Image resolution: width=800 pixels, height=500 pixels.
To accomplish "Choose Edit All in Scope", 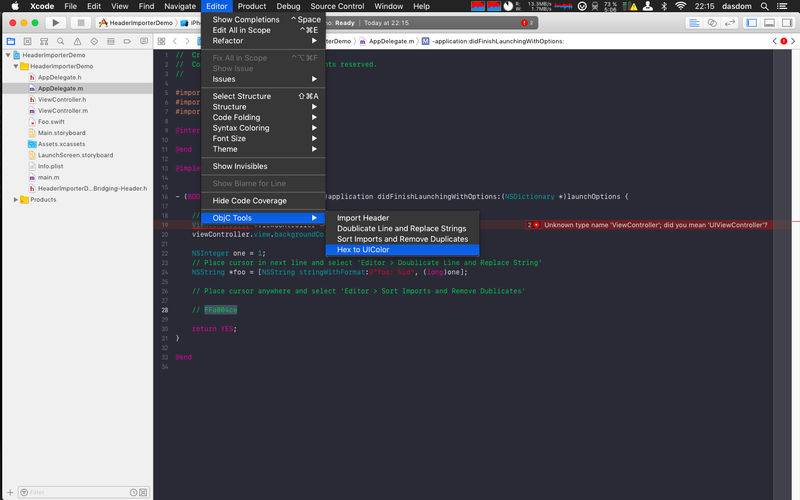I will click(263, 30).
